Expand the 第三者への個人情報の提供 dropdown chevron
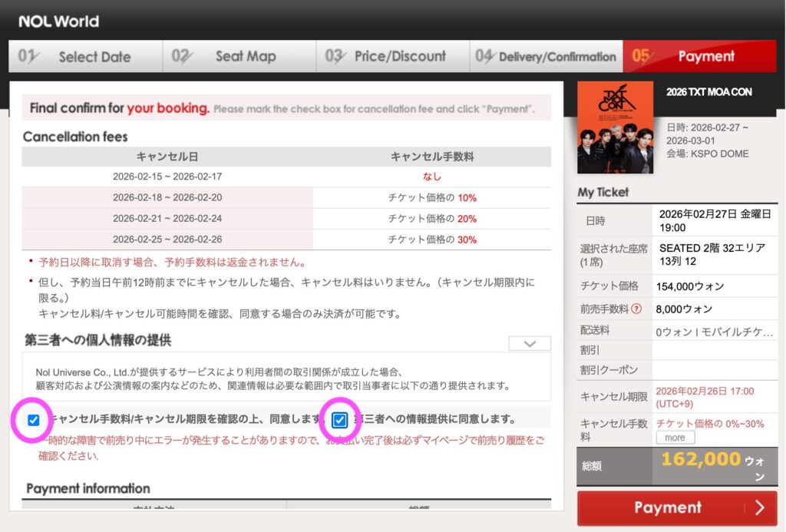 (x=530, y=343)
